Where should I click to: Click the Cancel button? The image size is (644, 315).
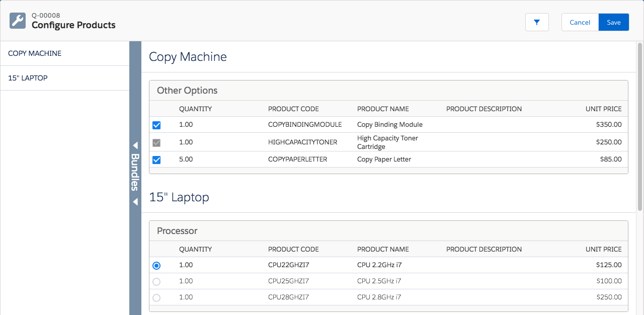point(580,22)
